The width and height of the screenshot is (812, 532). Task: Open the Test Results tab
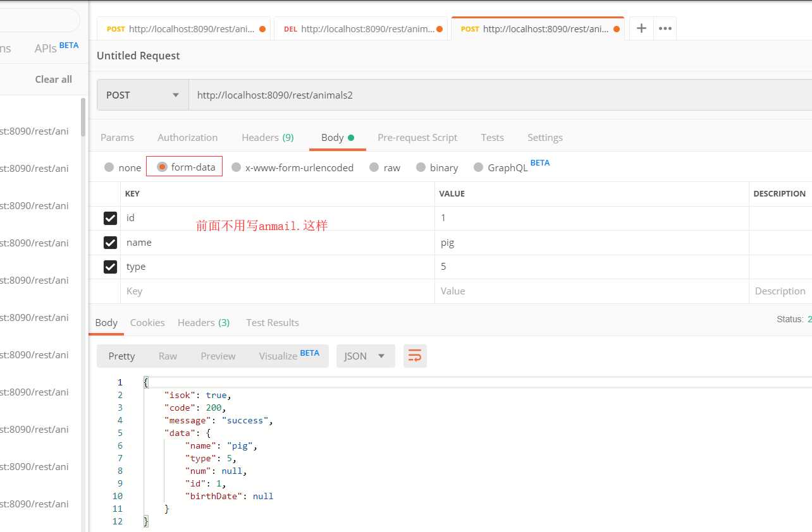point(273,322)
